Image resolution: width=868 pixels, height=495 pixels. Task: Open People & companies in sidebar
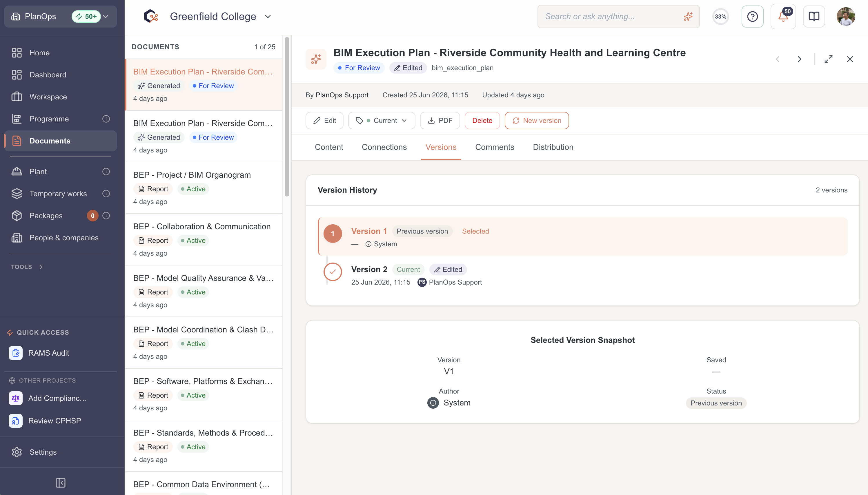tap(61, 238)
